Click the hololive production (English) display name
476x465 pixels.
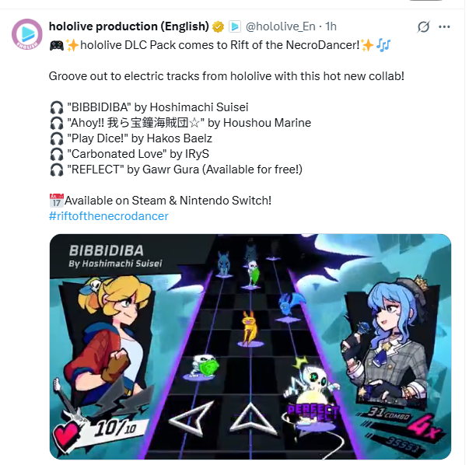click(x=128, y=26)
